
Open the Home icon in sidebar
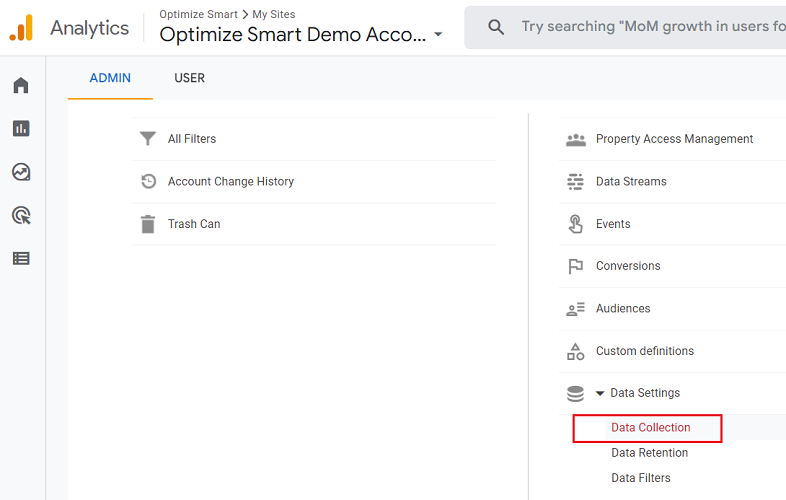pyautogui.click(x=21, y=86)
